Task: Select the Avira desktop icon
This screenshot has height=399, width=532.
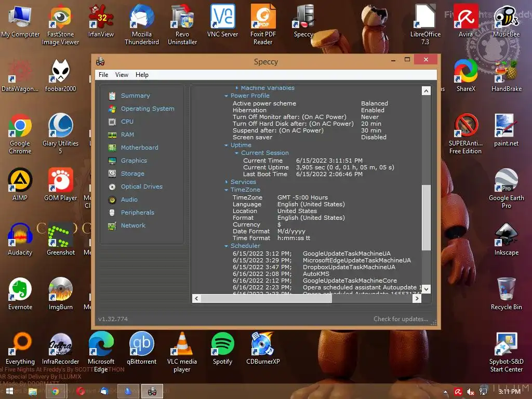Action: 465,21
